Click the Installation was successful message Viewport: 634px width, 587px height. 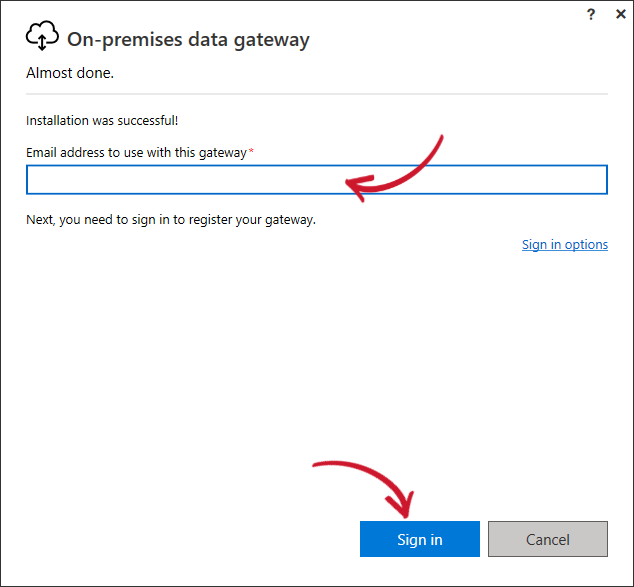pyautogui.click(x=102, y=121)
